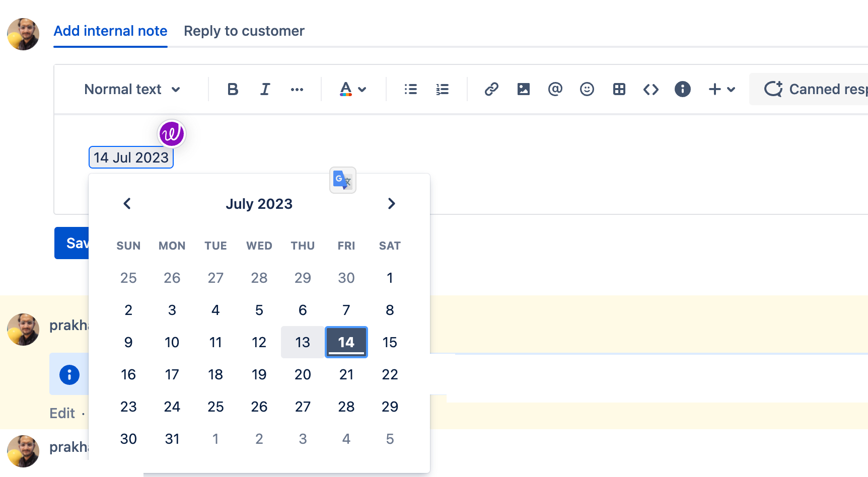868x477 pixels.
Task: Click the Google Translate overlay icon
Action: pyautogui.click(x=343, y=180)
